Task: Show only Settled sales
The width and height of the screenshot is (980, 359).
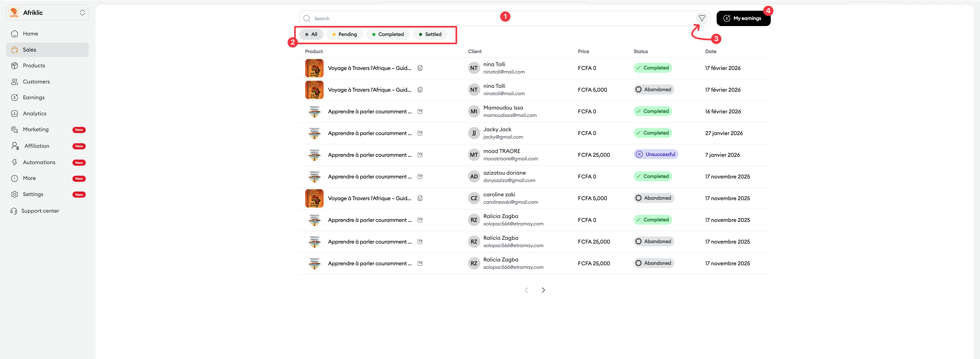Action: 430,34
